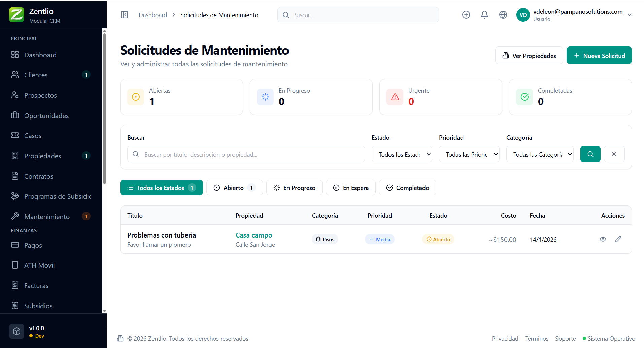Open the Casa campo property link
644x348 pixels.
click(253, 235)
